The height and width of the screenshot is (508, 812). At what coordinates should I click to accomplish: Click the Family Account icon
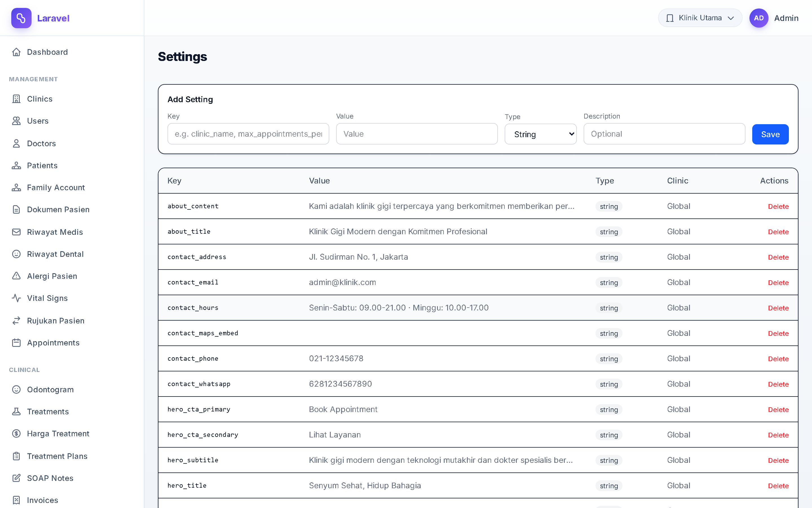(16, 187)
